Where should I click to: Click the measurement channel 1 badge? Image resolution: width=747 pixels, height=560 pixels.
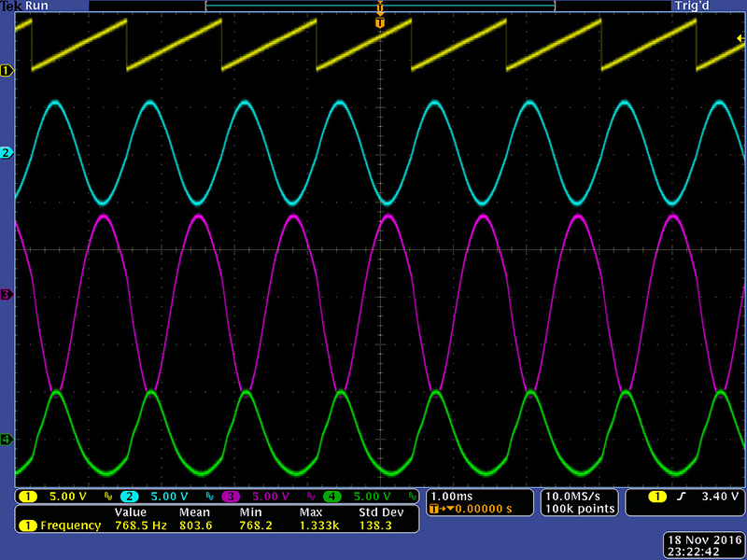(28, 525)
